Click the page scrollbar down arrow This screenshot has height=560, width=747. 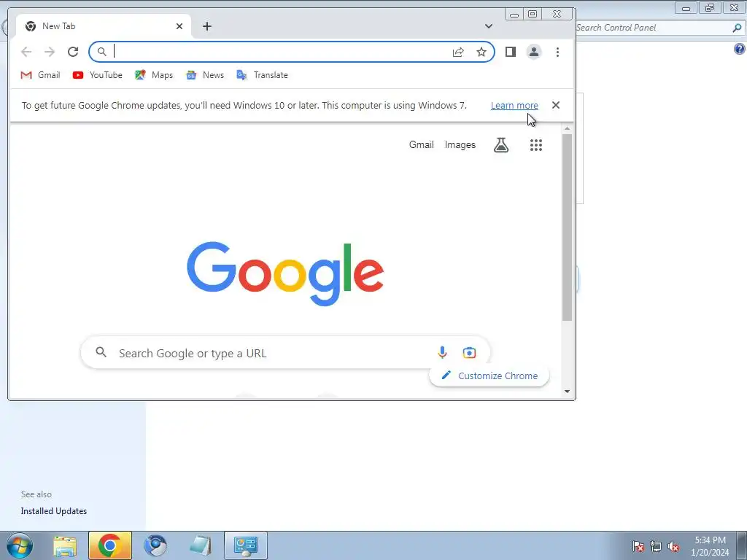[567, 392]
